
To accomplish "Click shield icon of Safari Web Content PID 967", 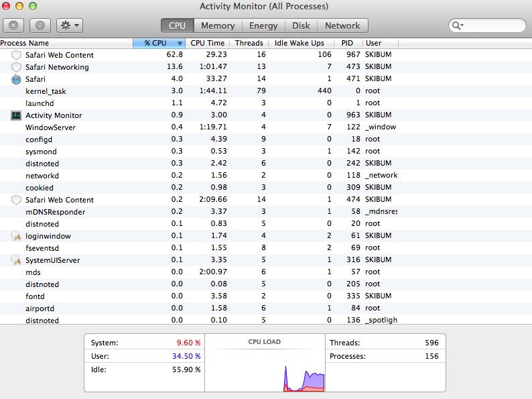I will click(16, 55).
